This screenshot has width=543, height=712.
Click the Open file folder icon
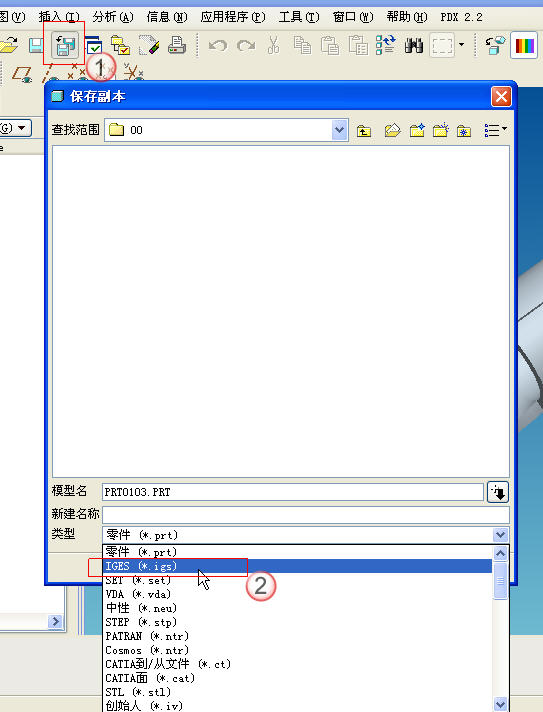click(x=9, y=44)
